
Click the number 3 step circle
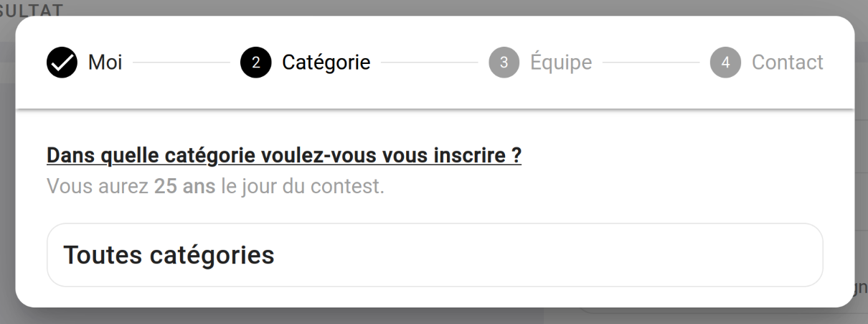504,63
